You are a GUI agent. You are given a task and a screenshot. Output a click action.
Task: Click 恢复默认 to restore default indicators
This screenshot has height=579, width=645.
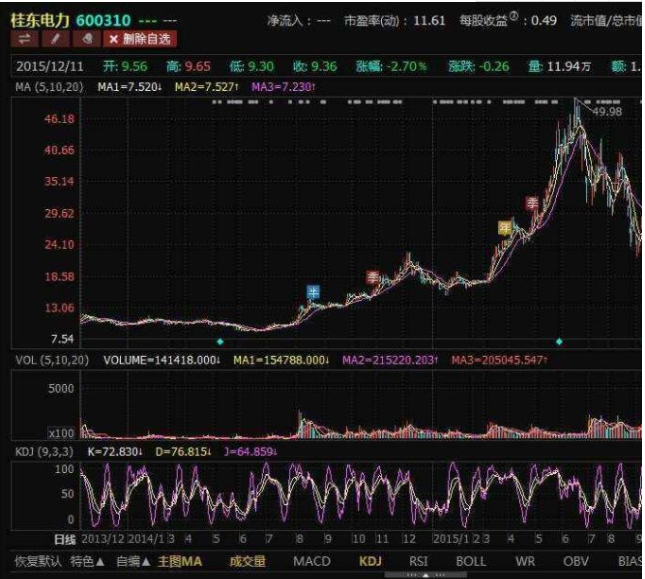(38, 561)
